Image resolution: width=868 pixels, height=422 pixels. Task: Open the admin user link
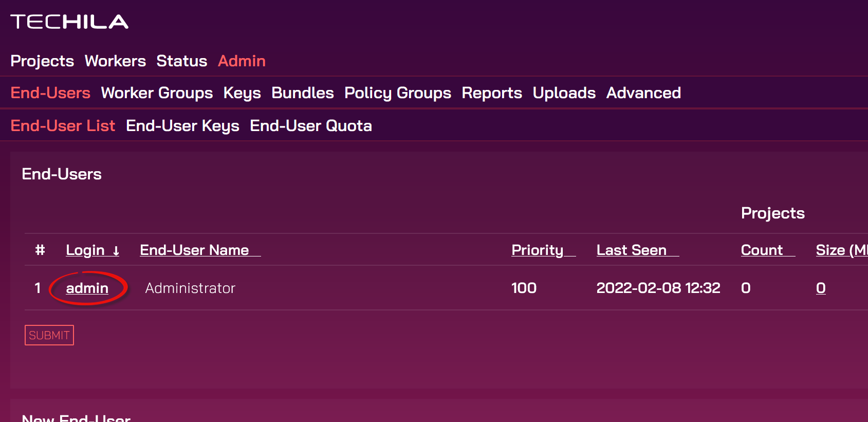point(87,288)
